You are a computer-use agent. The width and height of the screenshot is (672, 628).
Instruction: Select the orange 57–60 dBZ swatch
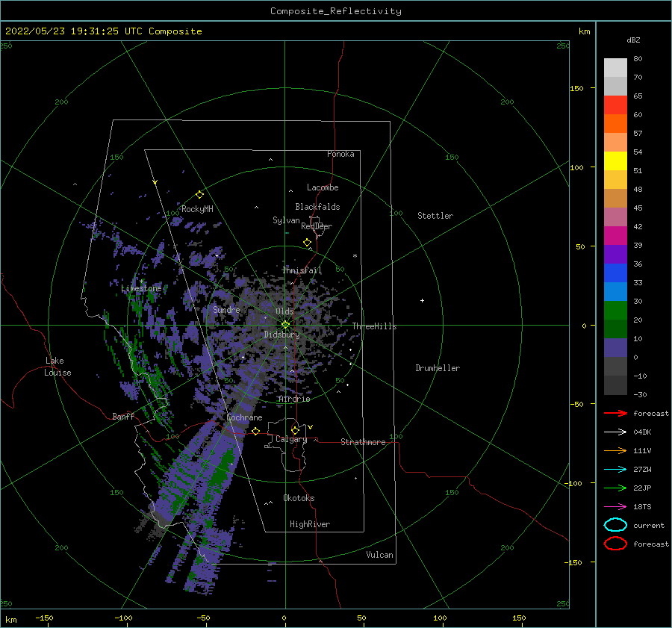[615, 123]
